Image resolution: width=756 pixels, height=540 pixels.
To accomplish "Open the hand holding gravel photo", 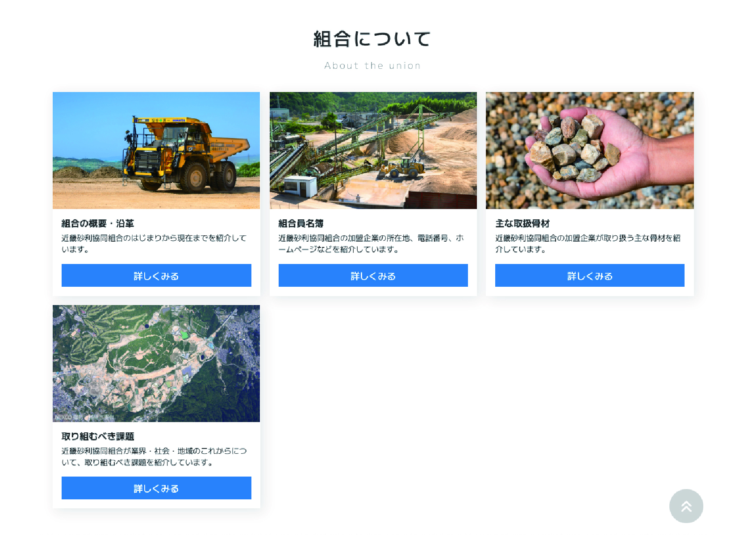I will point(589,151).
